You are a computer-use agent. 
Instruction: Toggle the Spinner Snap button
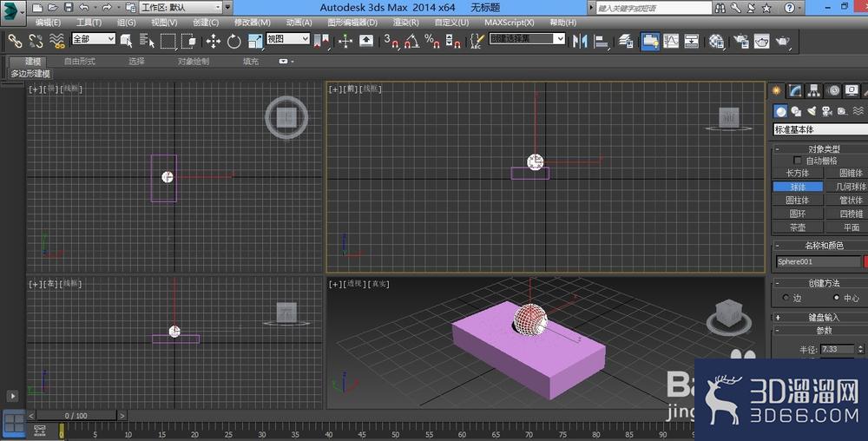[453, 41]
